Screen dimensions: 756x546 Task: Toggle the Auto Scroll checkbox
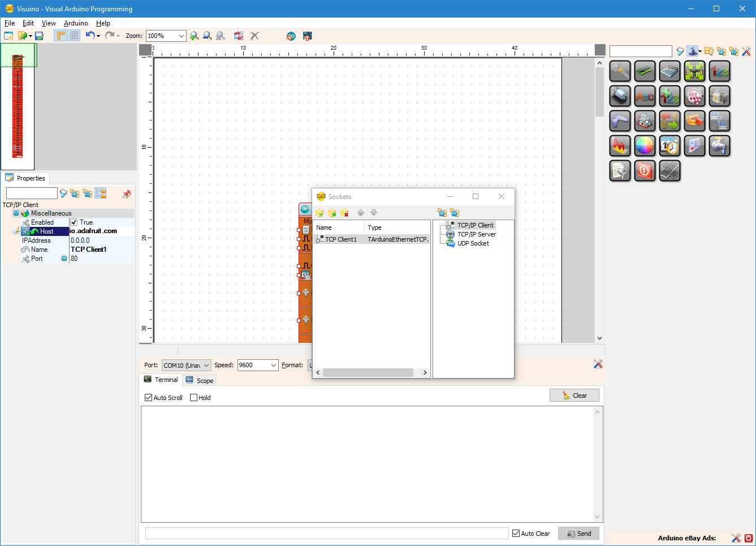pos(148,397)
